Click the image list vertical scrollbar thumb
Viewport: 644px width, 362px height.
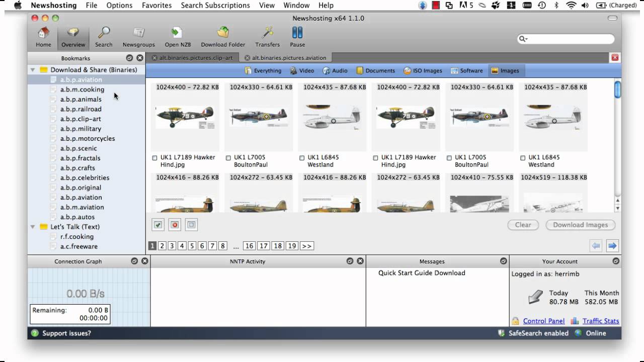point(618,89)
